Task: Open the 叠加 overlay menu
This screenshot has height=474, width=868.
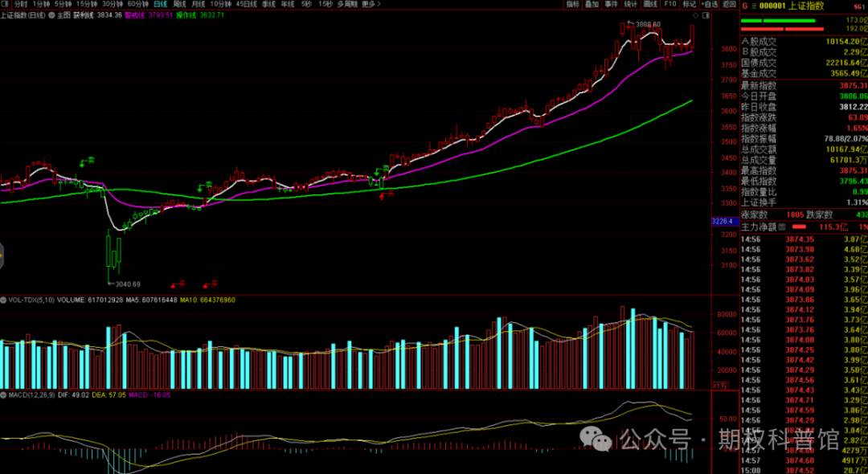Action: 592,4
